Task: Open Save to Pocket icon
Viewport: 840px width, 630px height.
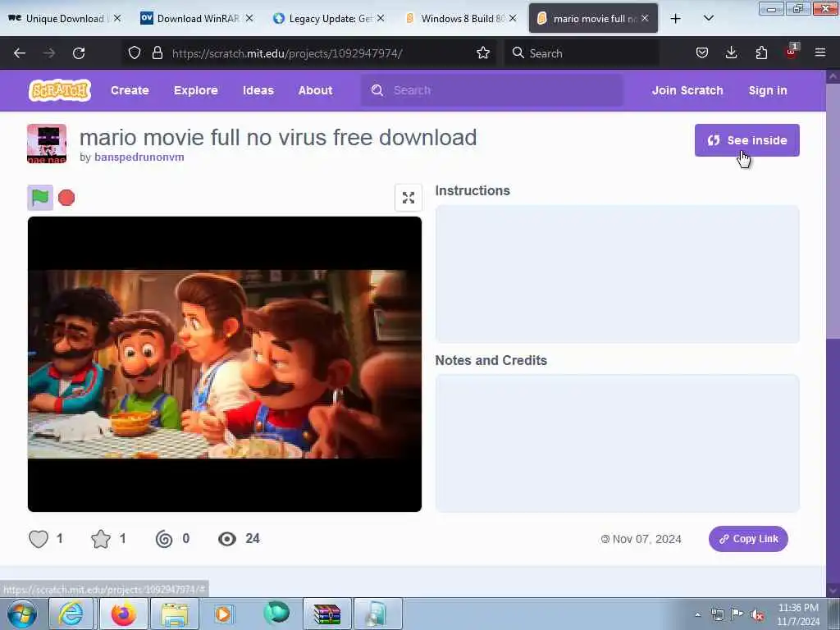Action: (702, 52)
